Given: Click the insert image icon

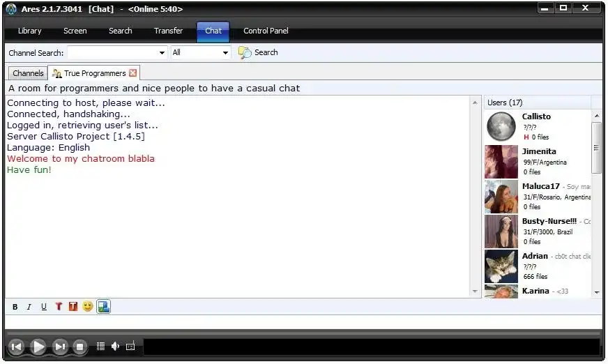Looking at the screenshot, I should point(103,307).
